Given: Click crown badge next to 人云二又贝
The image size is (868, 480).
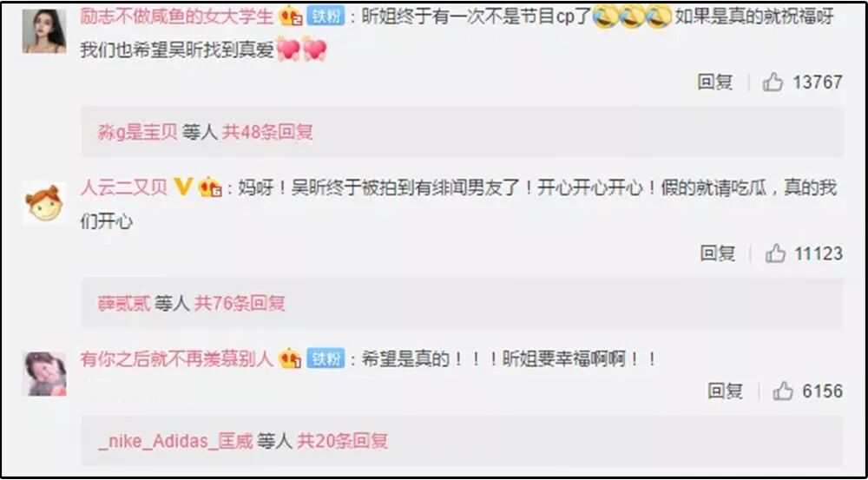Looking at the screenshot, I should point(210,187).
